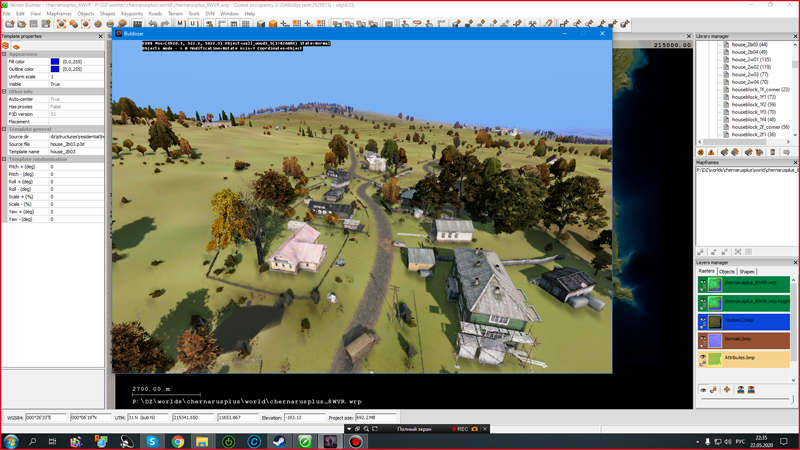Click orange cross icon in Layers bottom toolbar
The height and width of the screenshot is (450, 800).
727,390
